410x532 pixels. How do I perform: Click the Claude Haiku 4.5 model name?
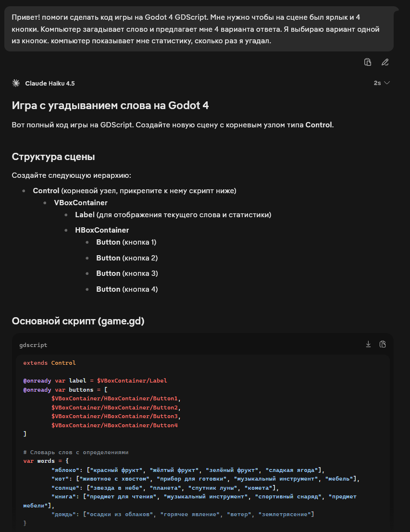(50, 84)
